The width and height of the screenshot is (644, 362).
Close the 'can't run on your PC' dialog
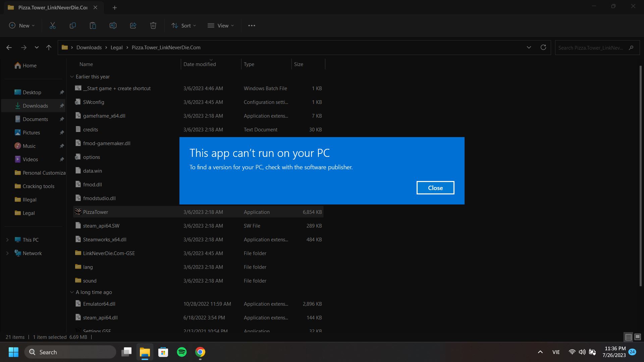click(435, 188)
